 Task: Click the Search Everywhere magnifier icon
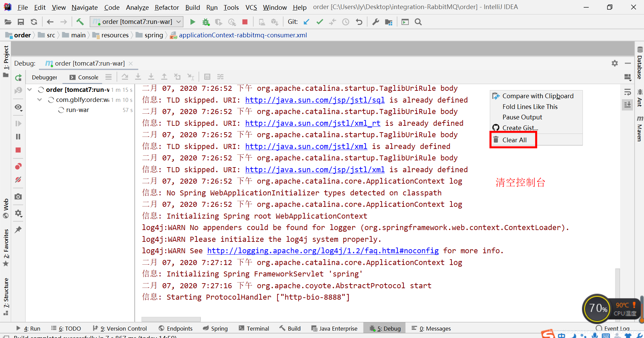[x=418, y=22]
